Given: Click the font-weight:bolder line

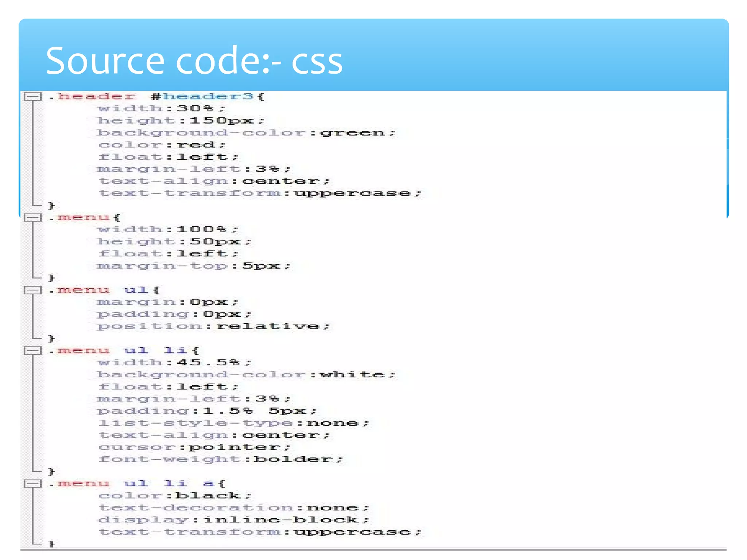Looking at the screenshot, I should [221, 459].
